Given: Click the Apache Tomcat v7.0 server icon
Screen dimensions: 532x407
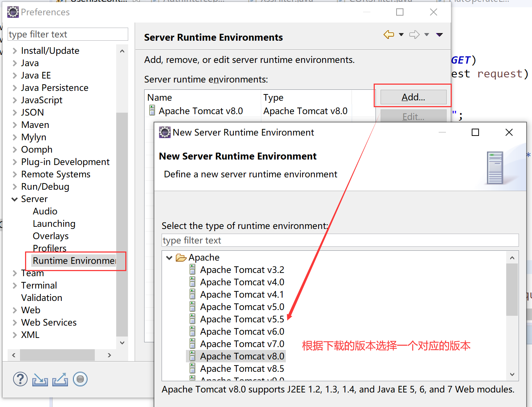Looking at the screenshot, I should coord(193,344).
